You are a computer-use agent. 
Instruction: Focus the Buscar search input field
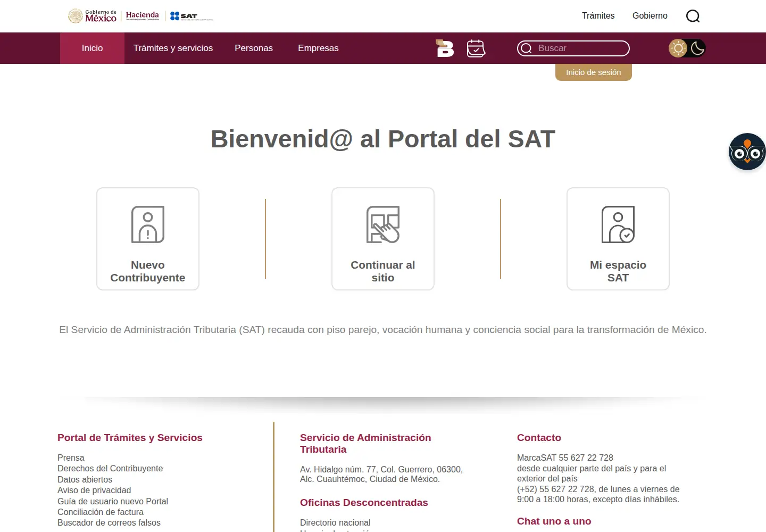pyautogui.click(x=573, y=48)
